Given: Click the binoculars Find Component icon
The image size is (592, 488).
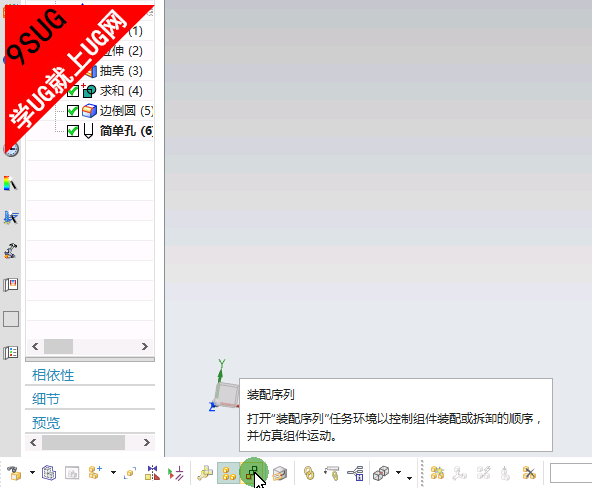Looking at the screenshot, I should click(x=14, y=473).
